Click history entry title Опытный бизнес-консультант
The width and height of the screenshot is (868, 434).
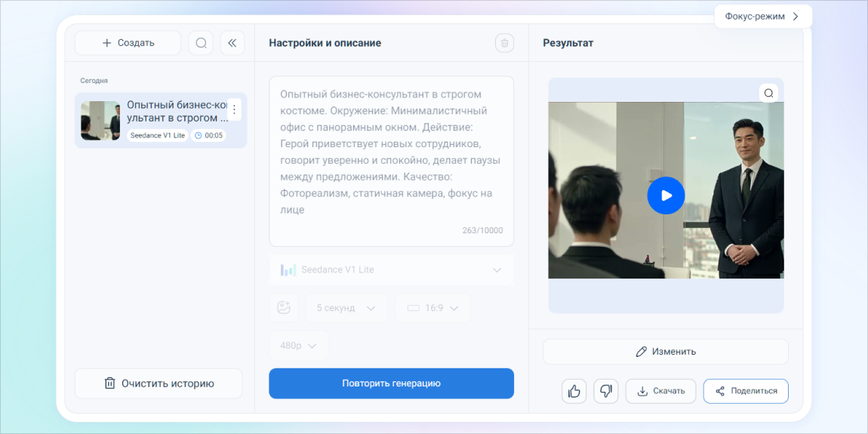(x=177, y=111)
